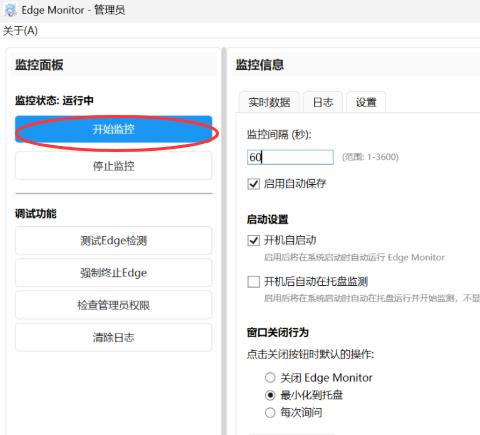Select 最小化到托盘 radio option
Viewport: 480px width, 435px height.
coord(270,395)
